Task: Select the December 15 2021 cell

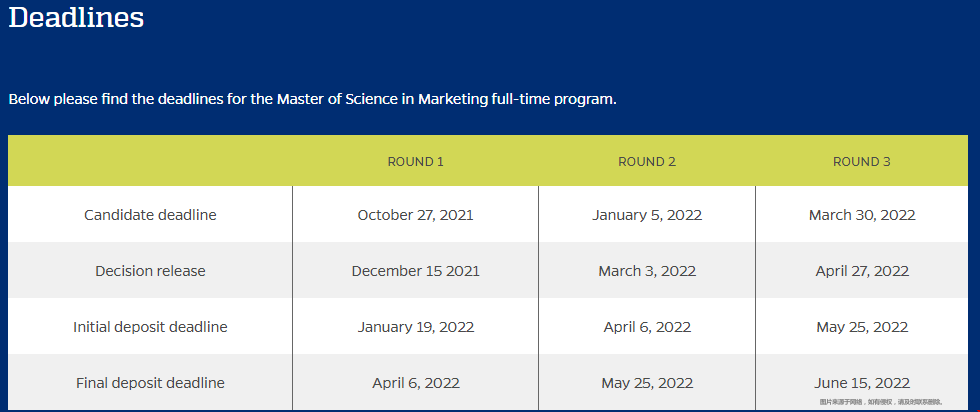Action: coord(416,271)
